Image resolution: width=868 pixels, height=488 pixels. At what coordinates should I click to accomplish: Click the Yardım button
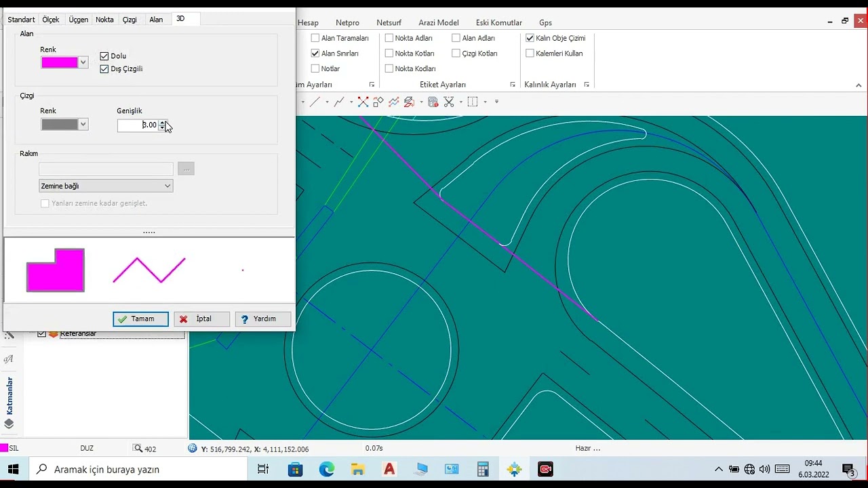tap(263, 319)
